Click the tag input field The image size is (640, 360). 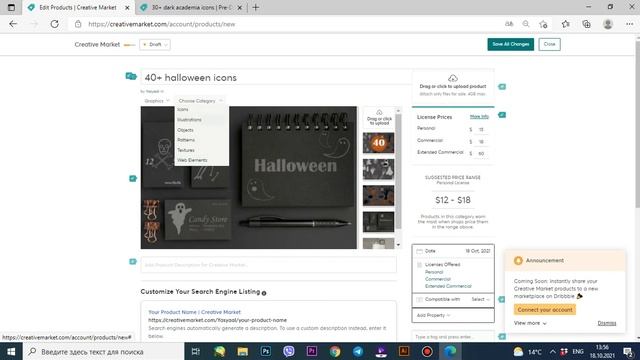[453, 337]
